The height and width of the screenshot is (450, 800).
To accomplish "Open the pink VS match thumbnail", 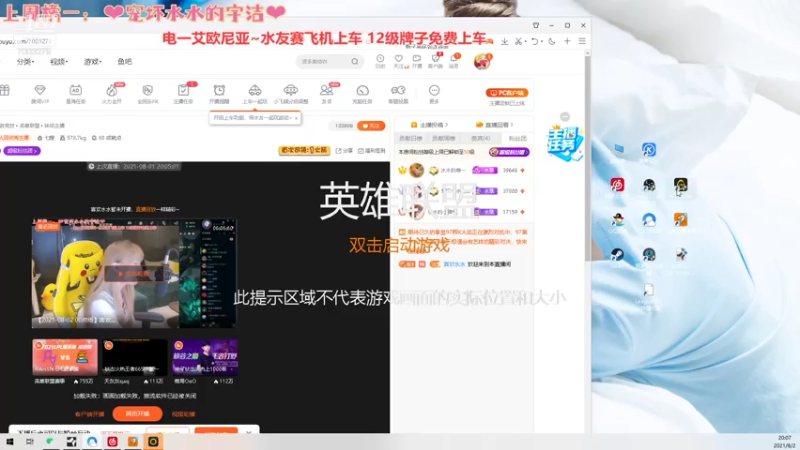I will pos(65,357).
